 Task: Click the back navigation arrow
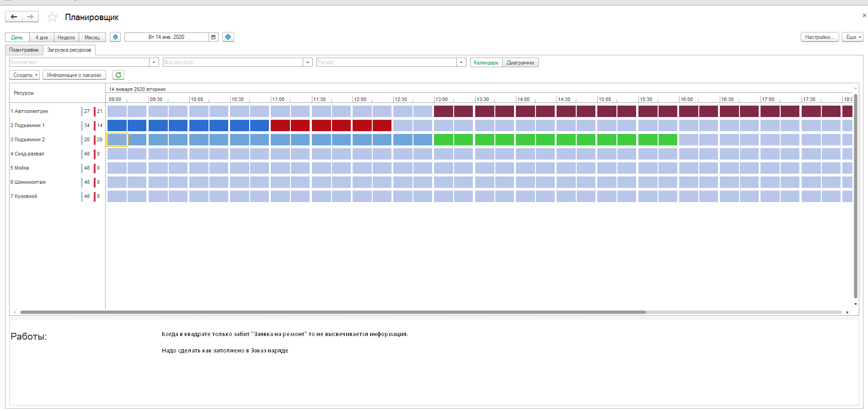[14, 17]
